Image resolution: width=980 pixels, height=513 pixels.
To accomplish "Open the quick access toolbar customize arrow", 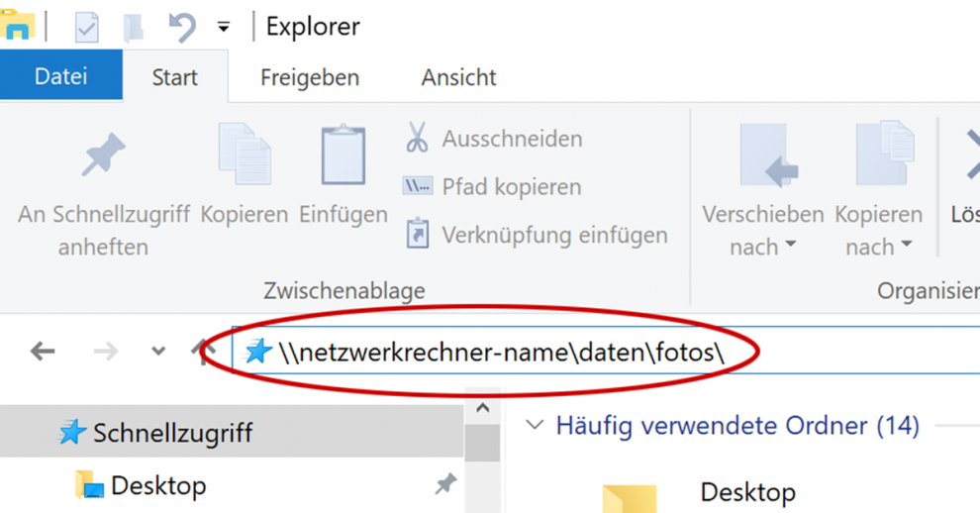I will pos(224,28).
